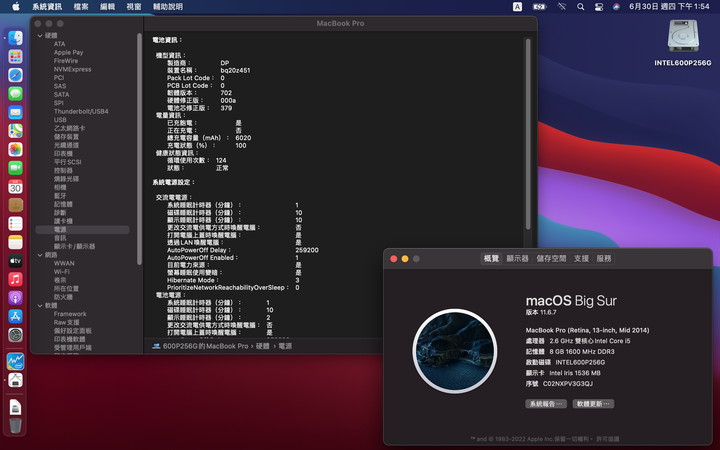Switch to the 服務 tab

pos(604,259)
